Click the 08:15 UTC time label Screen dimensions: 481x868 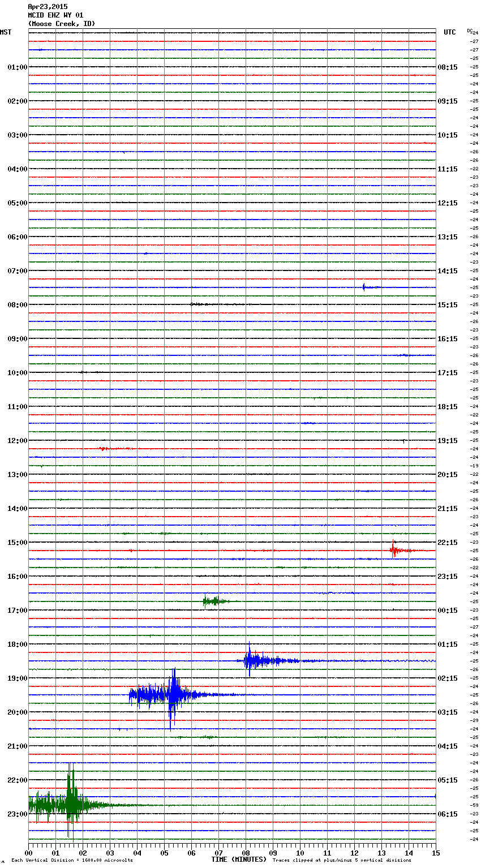click(448, 67)
